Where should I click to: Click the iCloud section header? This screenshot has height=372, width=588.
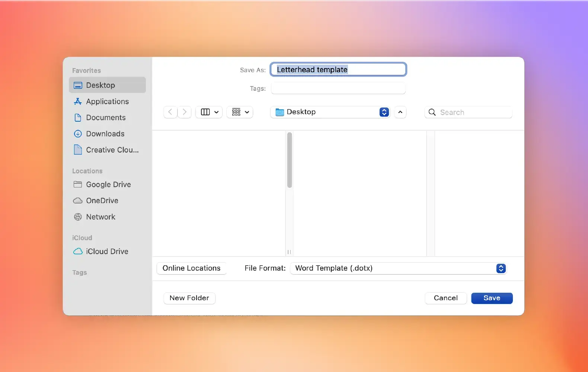[82, 238]
